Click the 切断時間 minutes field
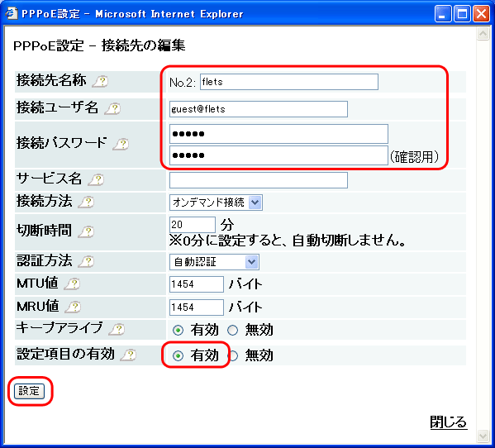 [x=193, y=225]
